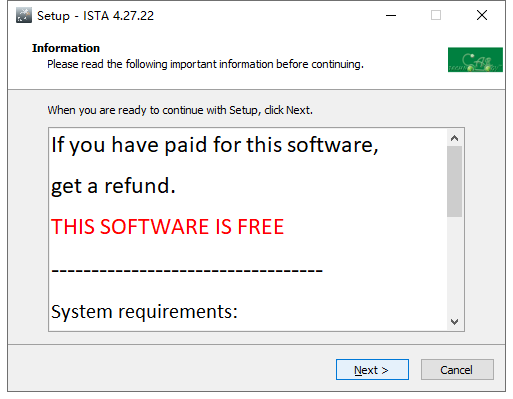Screen dimensions: 513x399
Task: Click the scroll down arrow in info box
Action: point(454,322)
